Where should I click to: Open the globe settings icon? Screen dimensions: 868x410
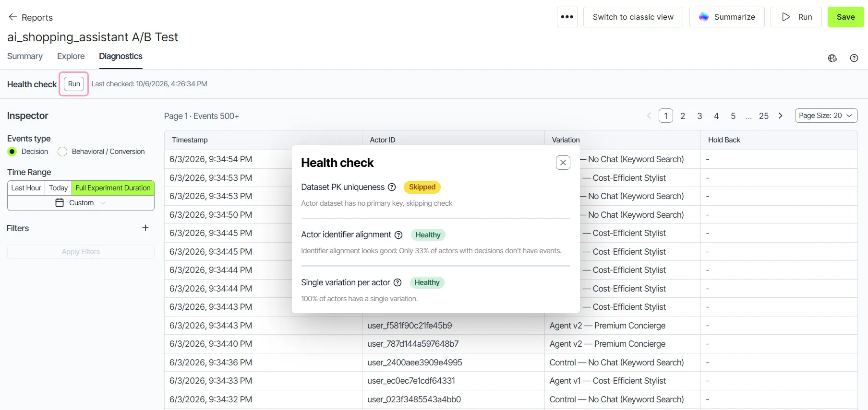832,58
